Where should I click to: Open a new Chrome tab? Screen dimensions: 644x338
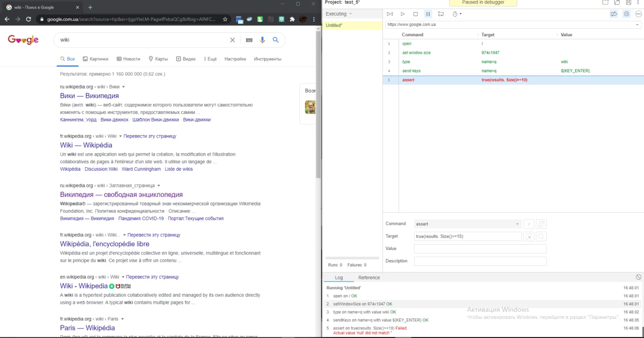pyautogui.click(x=90, y=7)
